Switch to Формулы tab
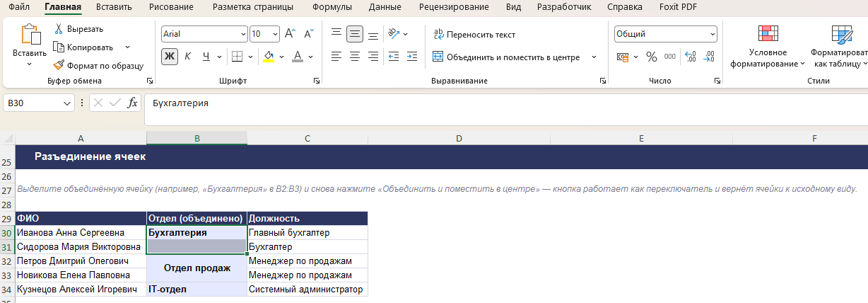 point(332,7)
